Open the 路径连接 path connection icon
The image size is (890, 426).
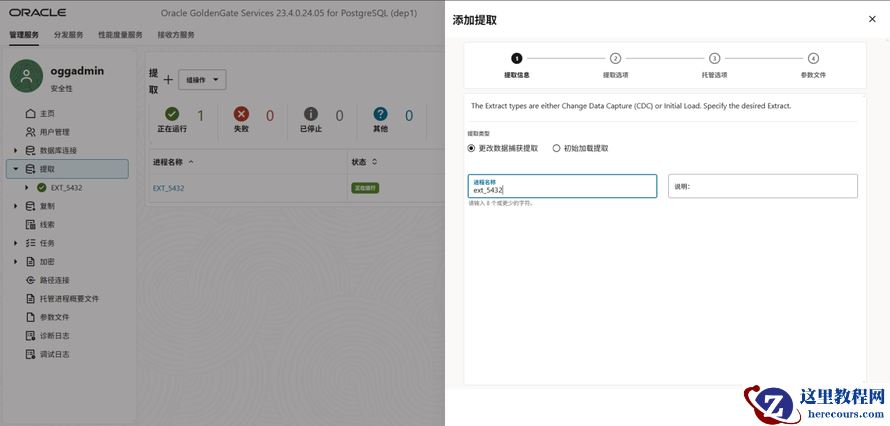(31, 280)
